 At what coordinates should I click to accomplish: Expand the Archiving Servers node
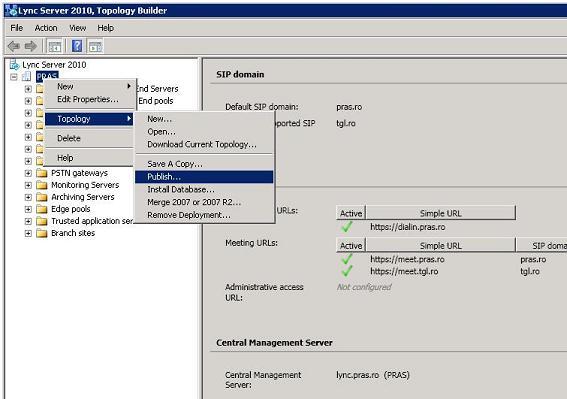tap(28, 197)
